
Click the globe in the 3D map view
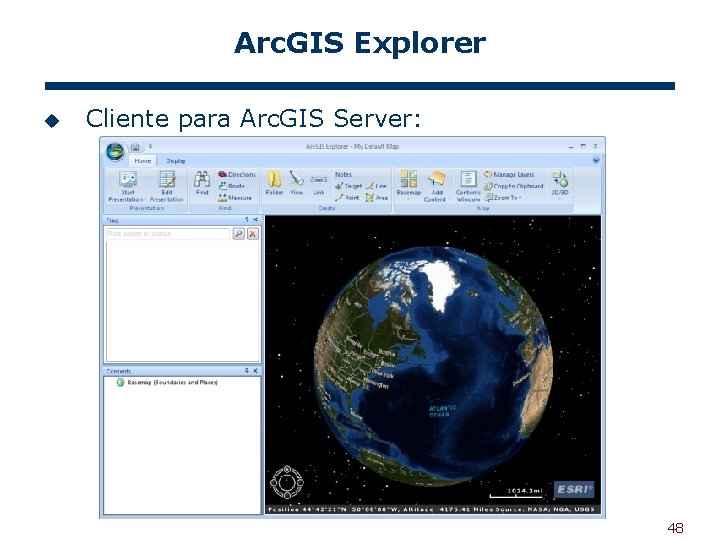[x=435, y=364]
